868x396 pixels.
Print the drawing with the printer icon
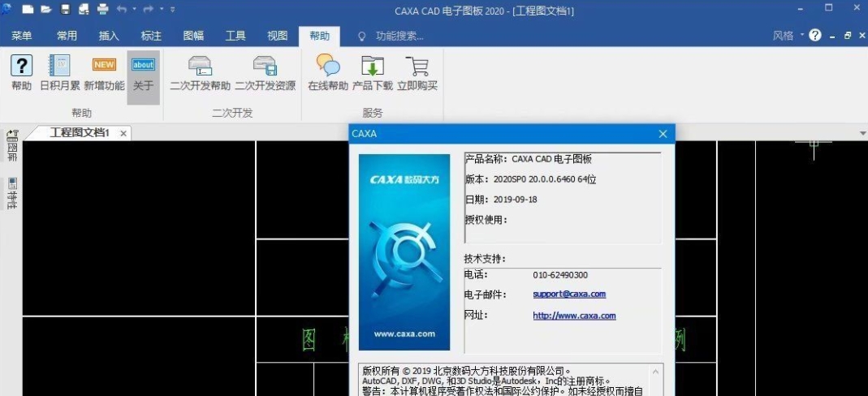103,10
